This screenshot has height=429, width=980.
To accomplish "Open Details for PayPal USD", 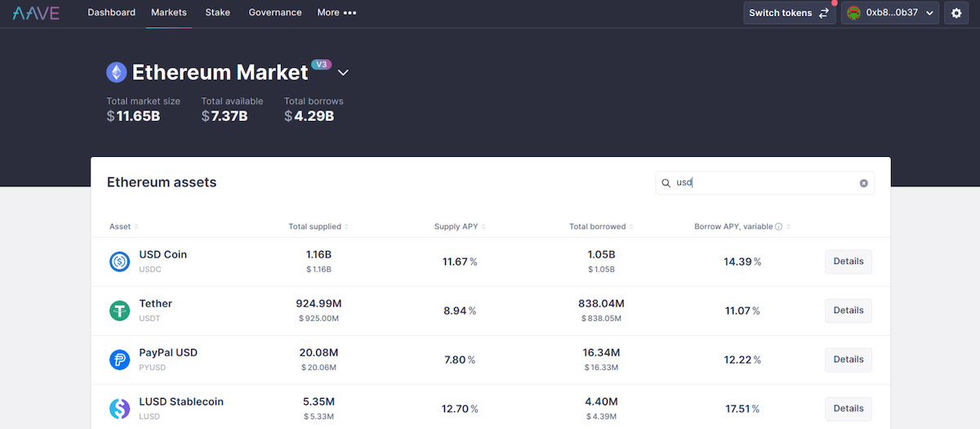I will pos(848,360).
